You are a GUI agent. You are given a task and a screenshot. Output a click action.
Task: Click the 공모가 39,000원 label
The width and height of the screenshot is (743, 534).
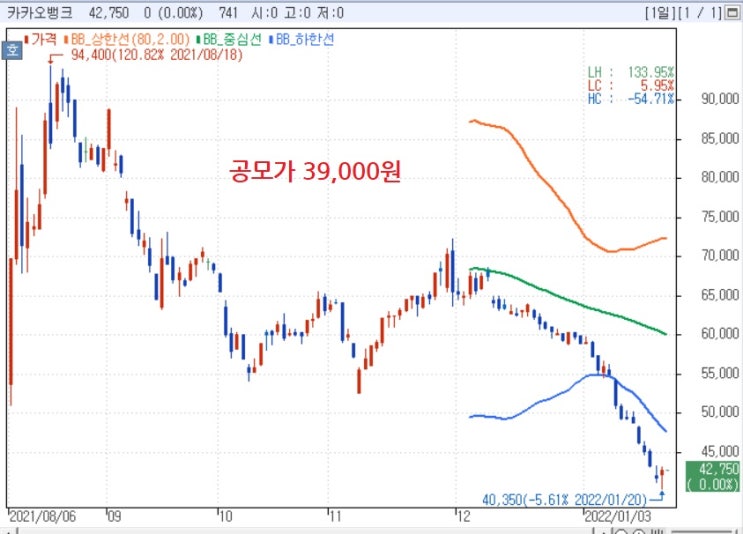(x=315, y=171)
